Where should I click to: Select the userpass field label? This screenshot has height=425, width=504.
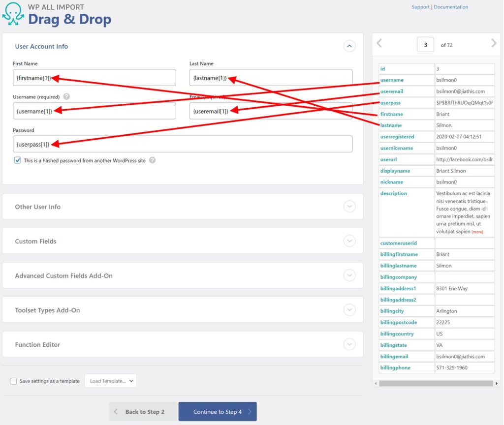[x=390, y=103]
